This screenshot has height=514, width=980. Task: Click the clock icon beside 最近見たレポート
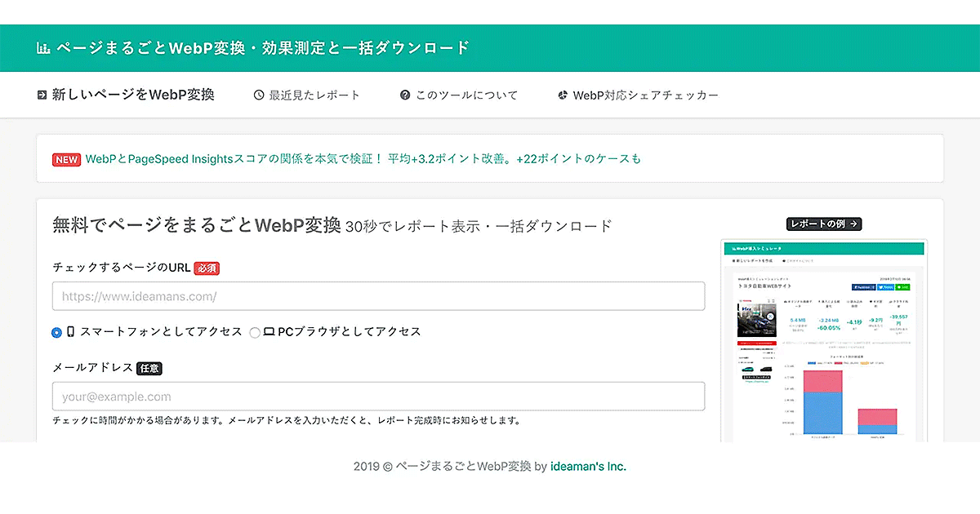tap(259, 95)
